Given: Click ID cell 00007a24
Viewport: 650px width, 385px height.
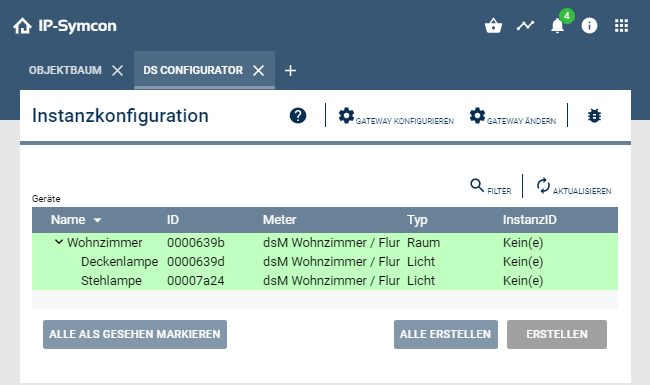Looking at the screenshot, I should tap(196, 281).
